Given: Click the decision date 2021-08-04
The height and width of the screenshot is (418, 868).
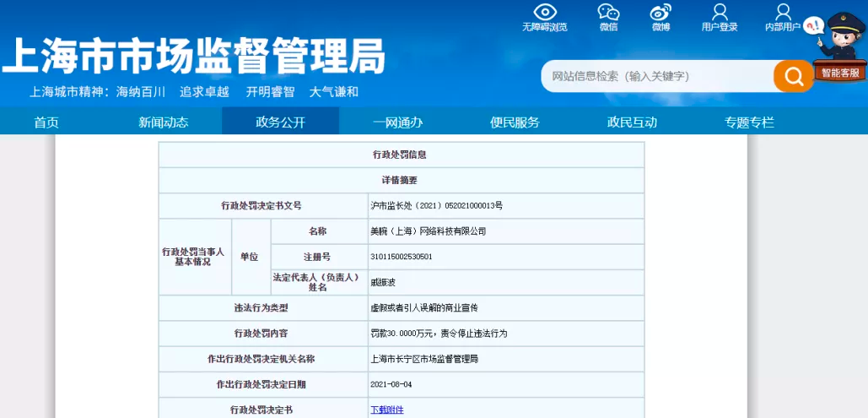Looking at the screenshot, I should pos(391,385).
